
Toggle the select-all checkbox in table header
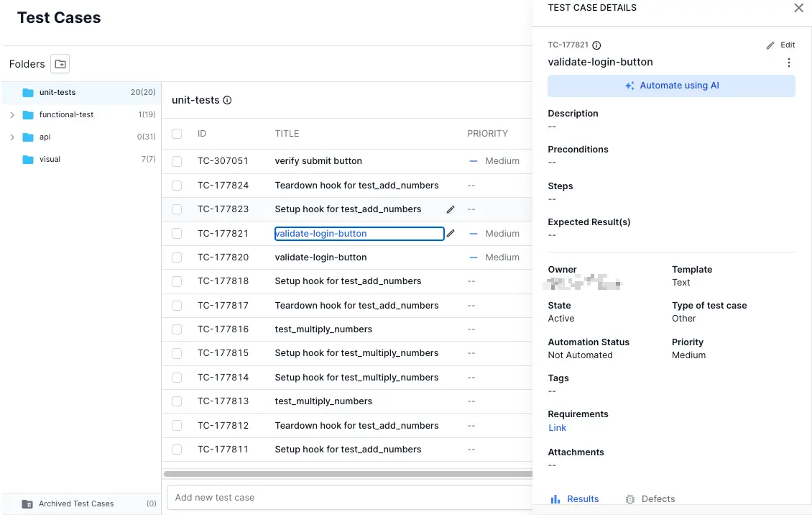[177, 134]
